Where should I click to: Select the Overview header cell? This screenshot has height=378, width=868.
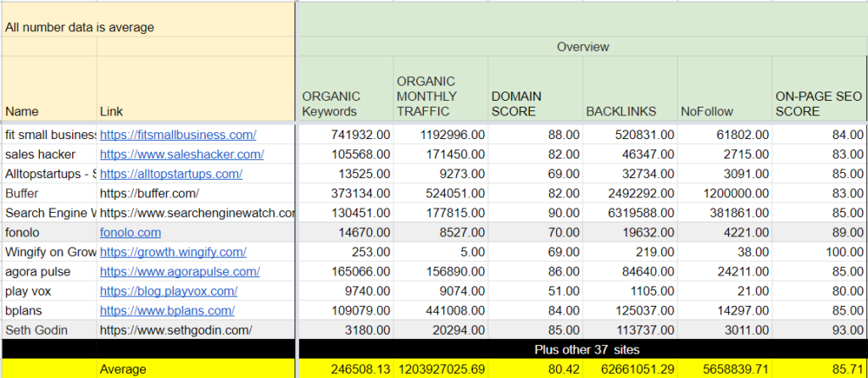point(582,47)
